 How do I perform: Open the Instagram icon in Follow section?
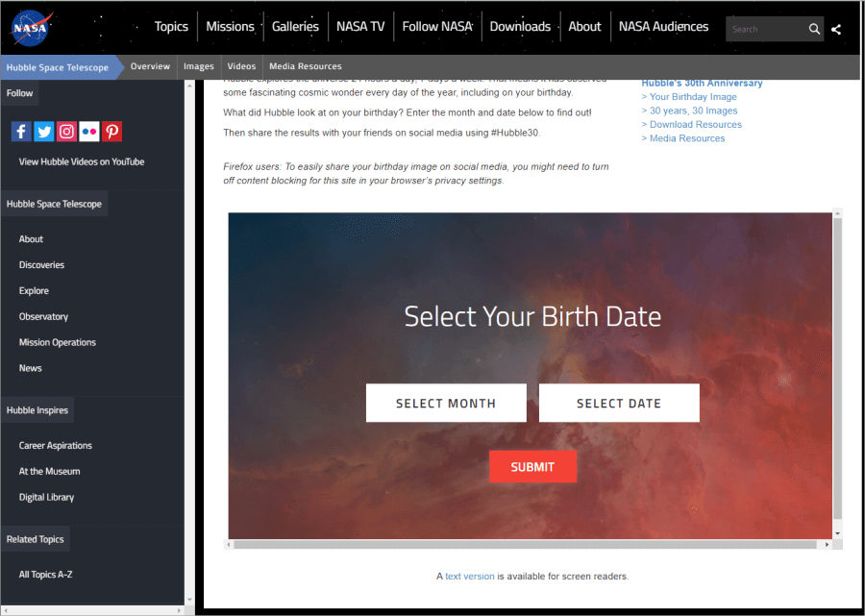click(66, 132)
